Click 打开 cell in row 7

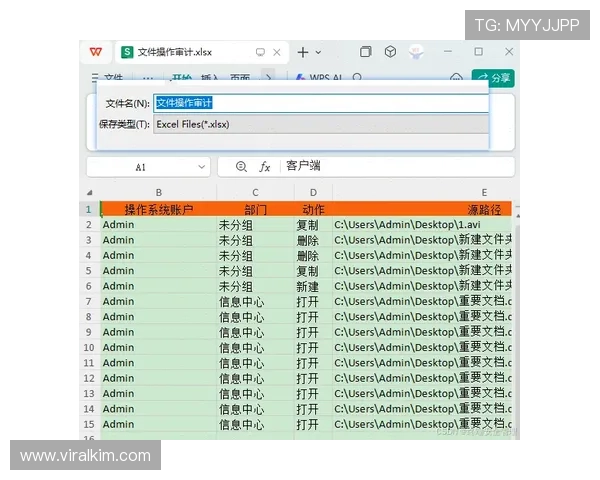click(313, 302)
